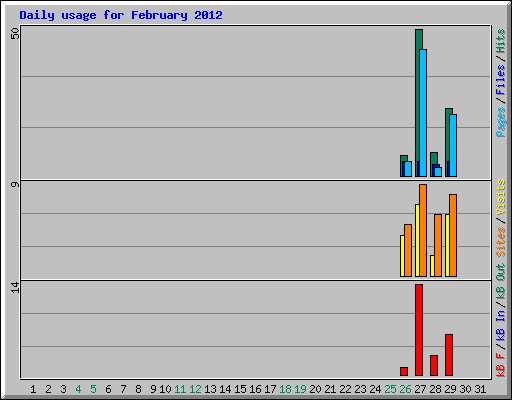
Task: Select the cyan Pages bar for day 26
Action: click(x=408, y=169)
